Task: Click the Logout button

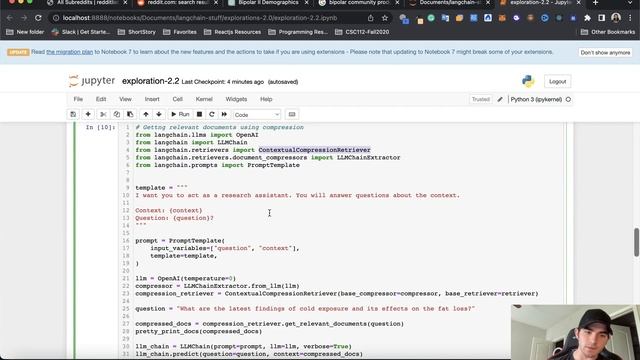Action: tap(558, 82)
